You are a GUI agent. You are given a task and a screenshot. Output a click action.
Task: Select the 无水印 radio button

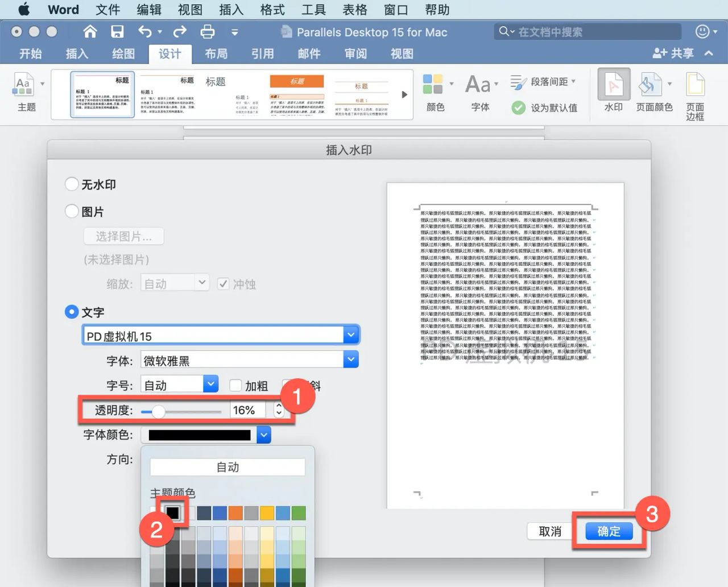72,184
